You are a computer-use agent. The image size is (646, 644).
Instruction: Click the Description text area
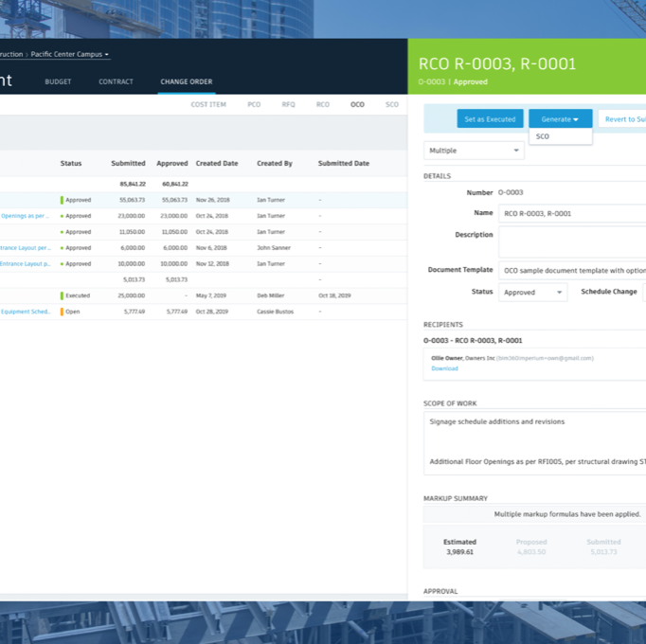point(572,242)
